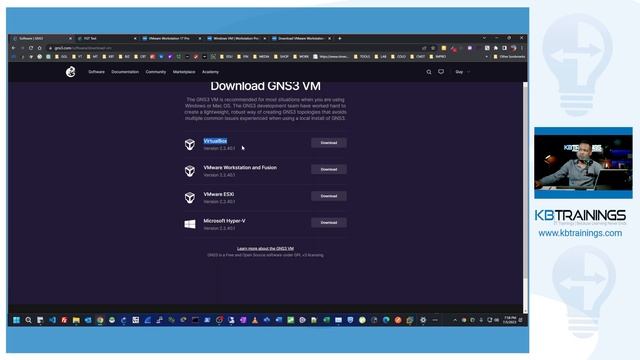Open the Chrome three-dot menu
The height and width of the screenshot is (360, 640).
pos(522,48)
